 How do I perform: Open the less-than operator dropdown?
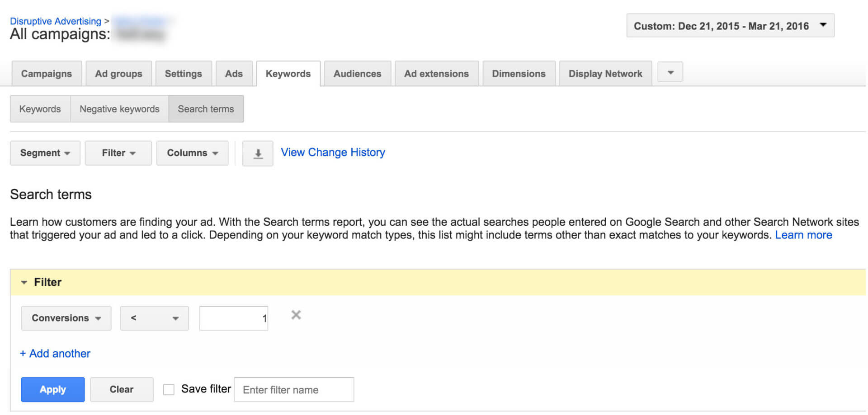(154, 318)
